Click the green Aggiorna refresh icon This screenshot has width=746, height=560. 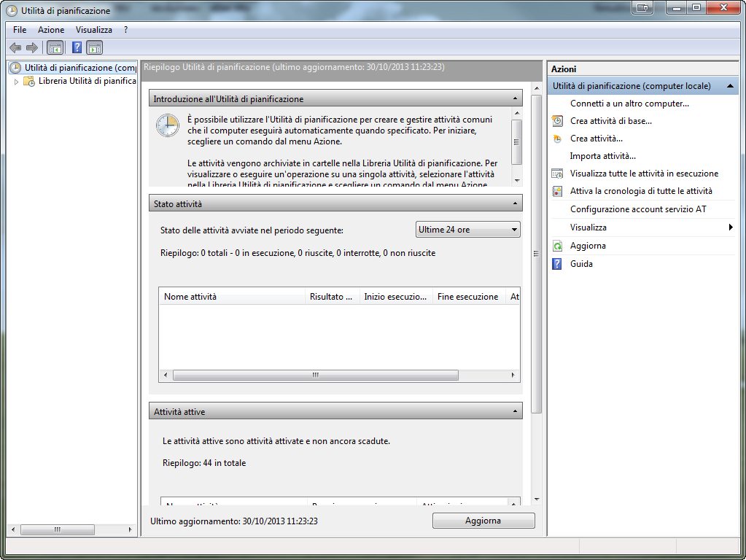[558, 246]
